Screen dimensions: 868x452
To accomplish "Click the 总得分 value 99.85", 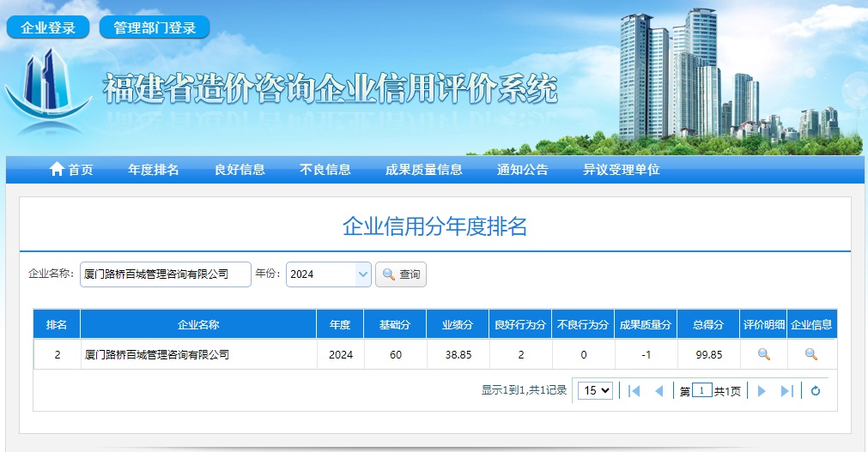I will 709,354.
